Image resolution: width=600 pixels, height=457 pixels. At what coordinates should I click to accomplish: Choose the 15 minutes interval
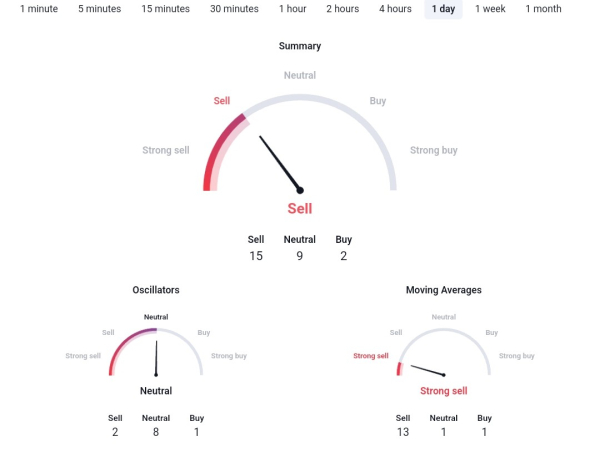pyautogui.click(x=165, y=9)
